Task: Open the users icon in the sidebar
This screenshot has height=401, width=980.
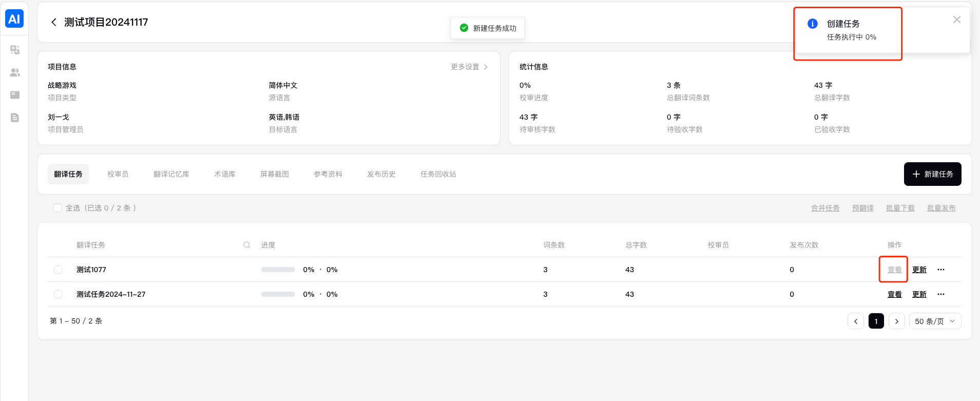Action: [15, 72]
